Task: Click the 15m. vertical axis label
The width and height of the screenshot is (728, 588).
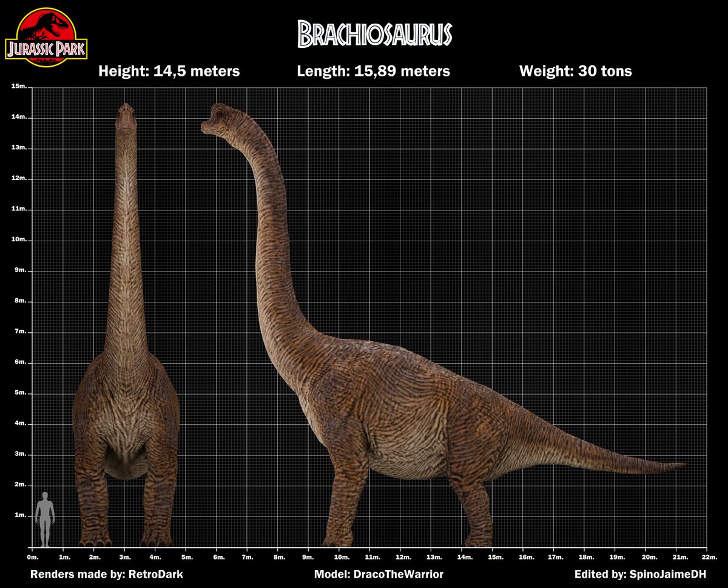Action: pyautogui.click(x=19, y=87)
